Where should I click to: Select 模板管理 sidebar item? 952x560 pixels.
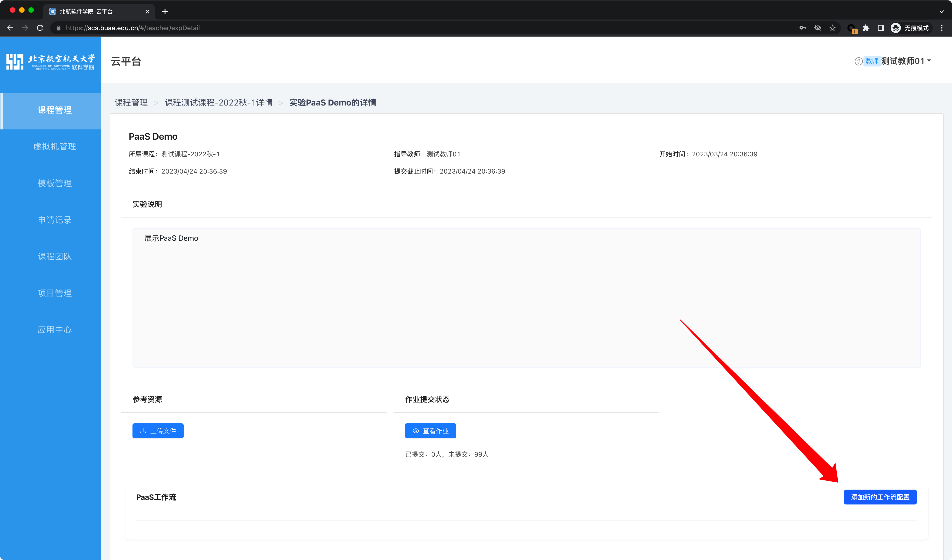54,183
